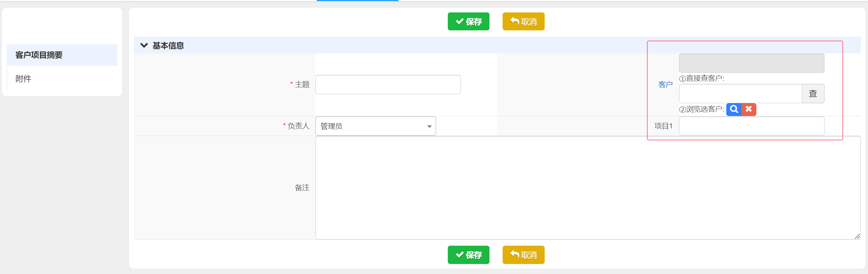This screenshot has width=868, height=274.
Task: Click the bottom 保存 save button
Action: 468,255
